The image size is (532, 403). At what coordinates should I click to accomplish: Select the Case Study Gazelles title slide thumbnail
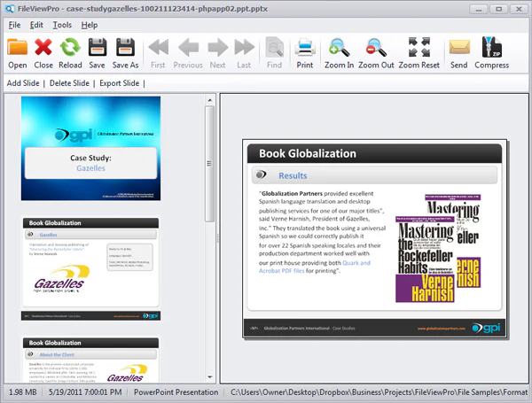[x=90, y=149]
